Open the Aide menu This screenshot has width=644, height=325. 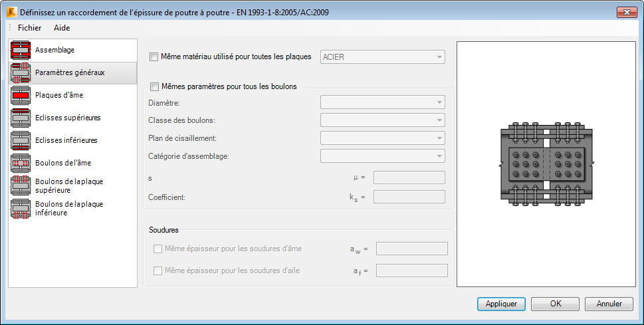click(62, 28)
